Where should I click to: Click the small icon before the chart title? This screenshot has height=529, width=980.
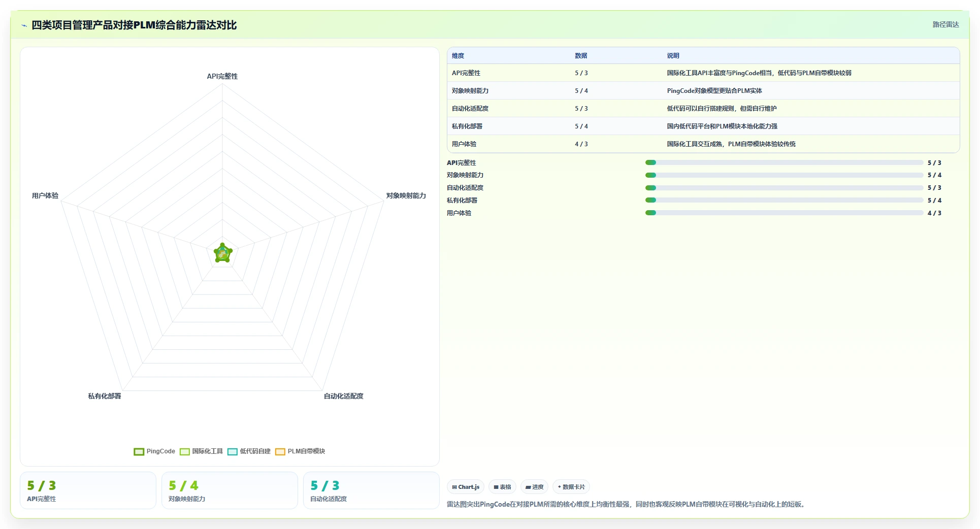pyautogui.click(x=24, y=25)
